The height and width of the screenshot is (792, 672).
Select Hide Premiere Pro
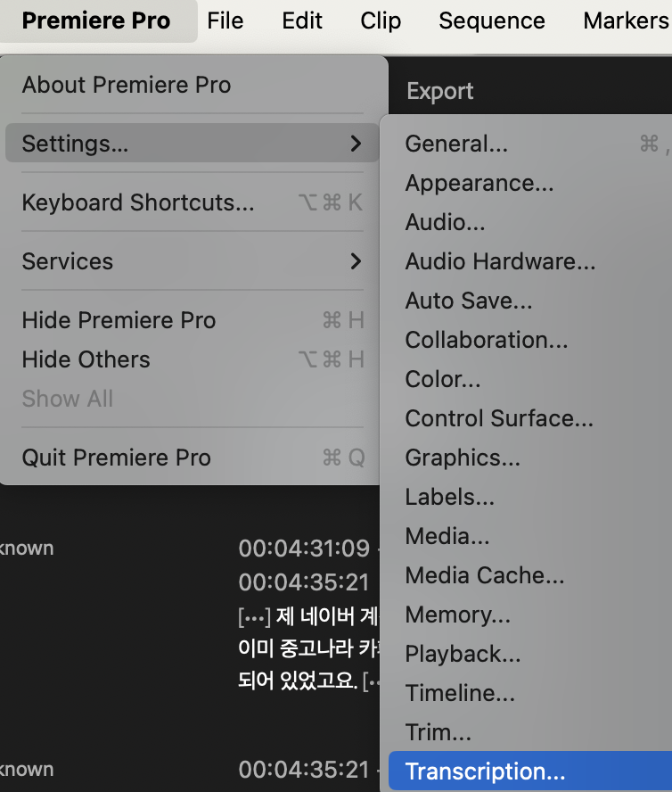192,320
